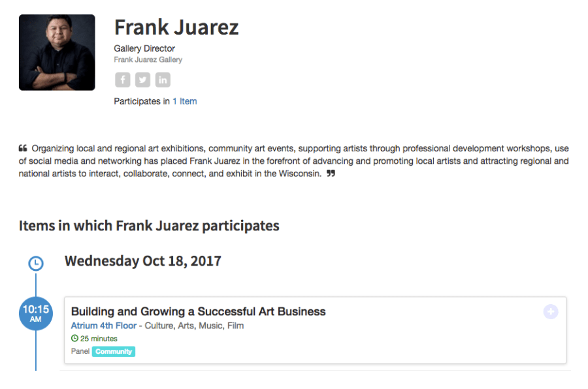This screenshot has width=588, height=389.
Task: Click the blue clock icon atop timeline
Action: 36,263
